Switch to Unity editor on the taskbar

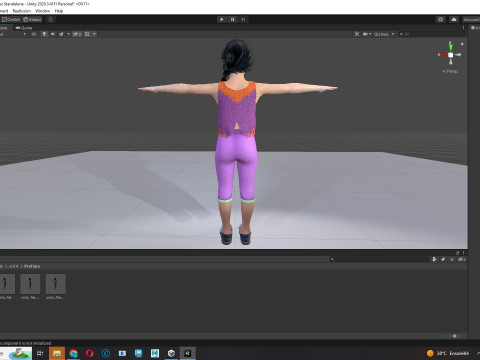pos(187,353)
